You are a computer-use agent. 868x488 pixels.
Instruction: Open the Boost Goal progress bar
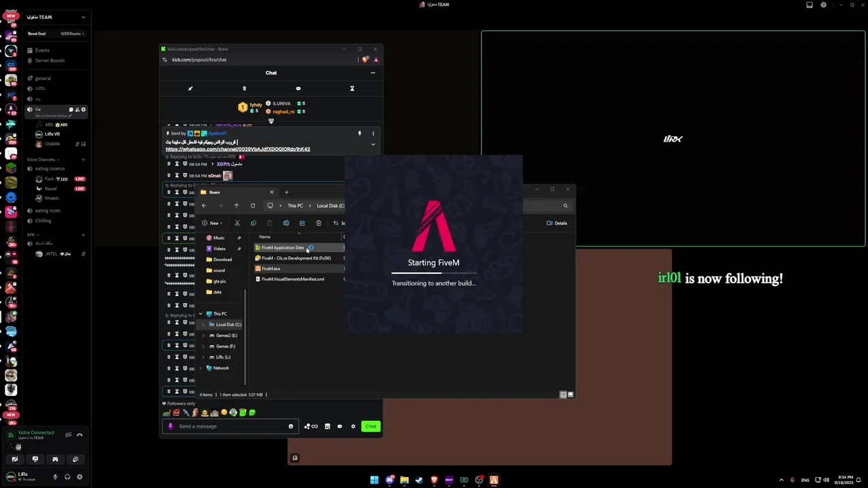click(55, 34)
